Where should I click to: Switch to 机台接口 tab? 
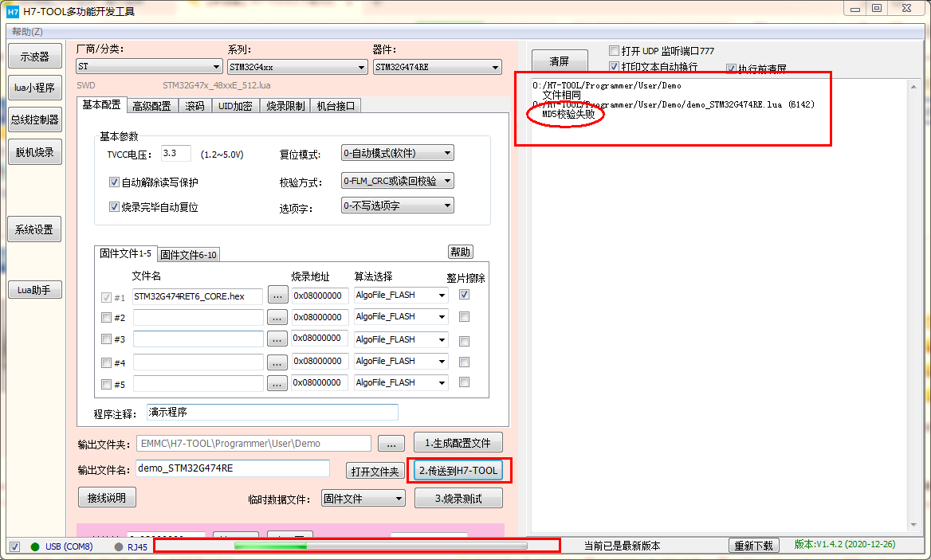coord(336,106)
